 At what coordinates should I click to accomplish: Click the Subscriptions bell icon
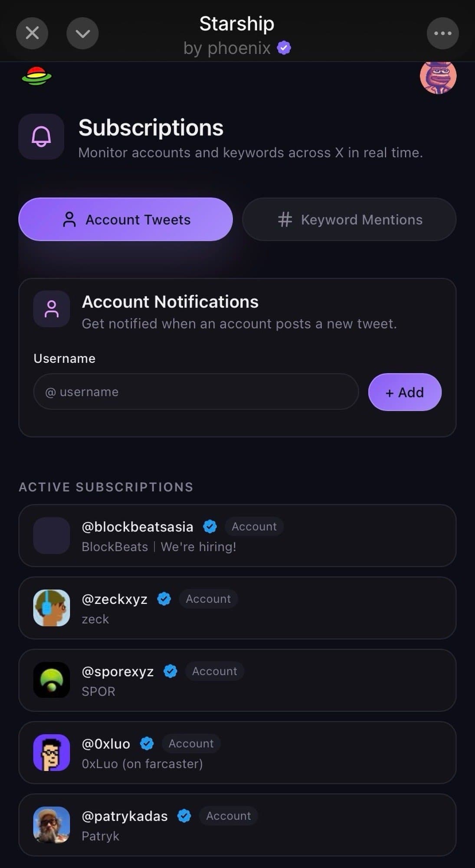coord(41,137)
